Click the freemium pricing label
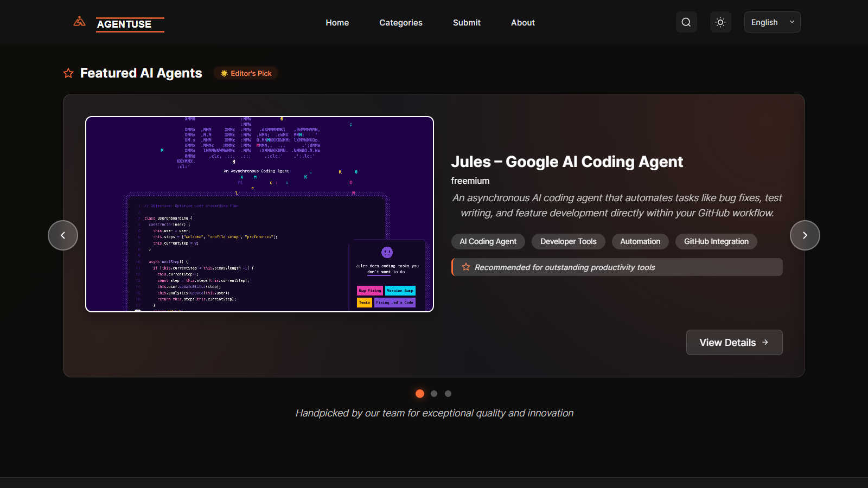 (x=470, y=181)
